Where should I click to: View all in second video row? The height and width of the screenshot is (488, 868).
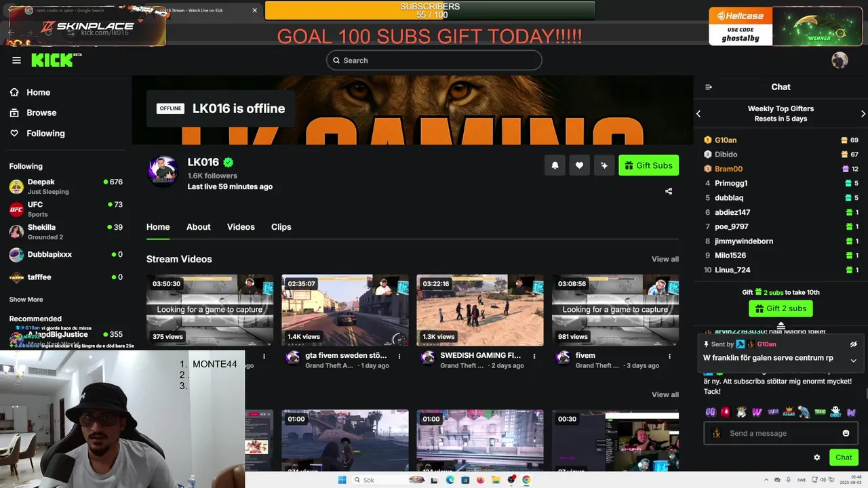pos(665,394)
